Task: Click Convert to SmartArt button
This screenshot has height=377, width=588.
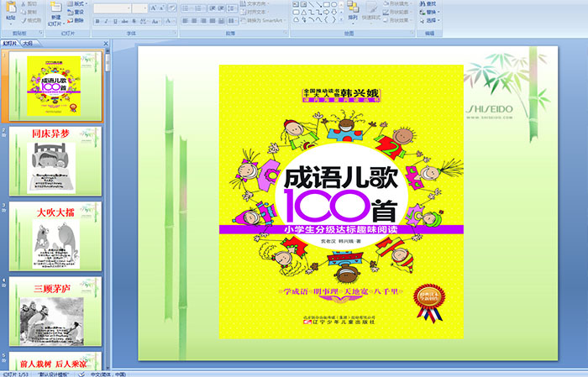Action: [263, 20]
